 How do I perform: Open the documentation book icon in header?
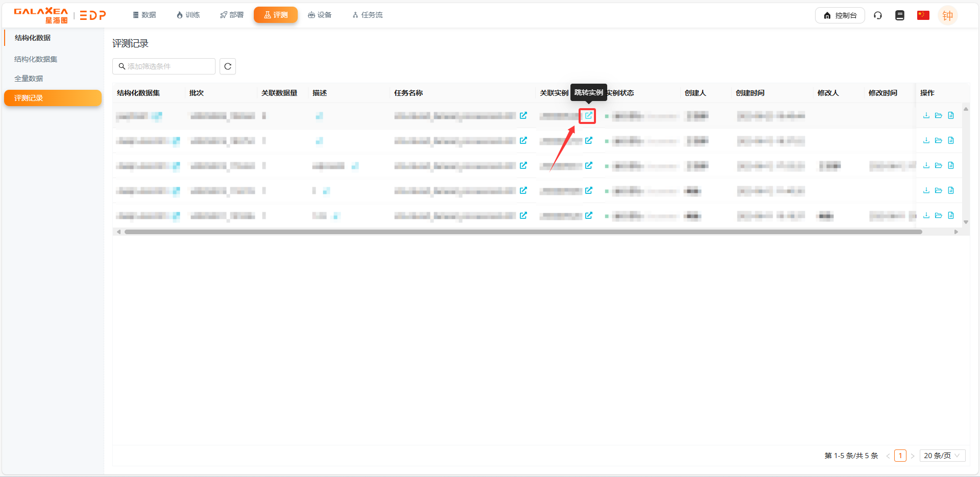899,15
